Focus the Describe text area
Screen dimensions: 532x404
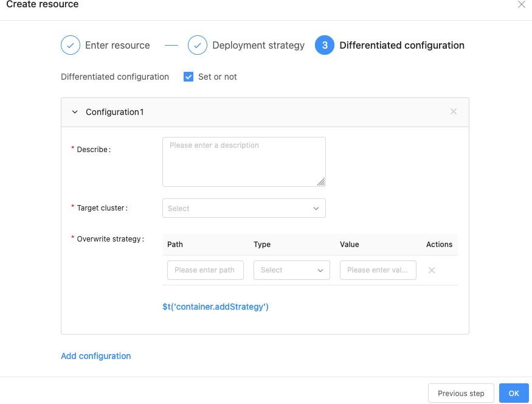(244, 161)
